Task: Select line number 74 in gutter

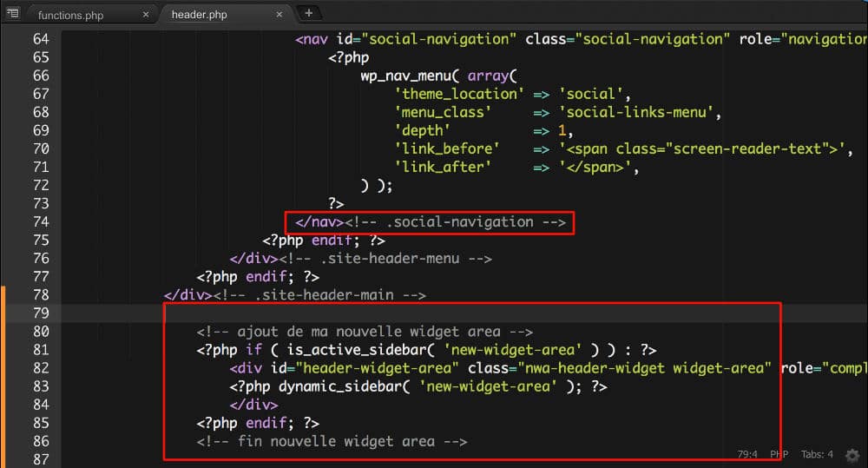Action: tap(41, 222)
